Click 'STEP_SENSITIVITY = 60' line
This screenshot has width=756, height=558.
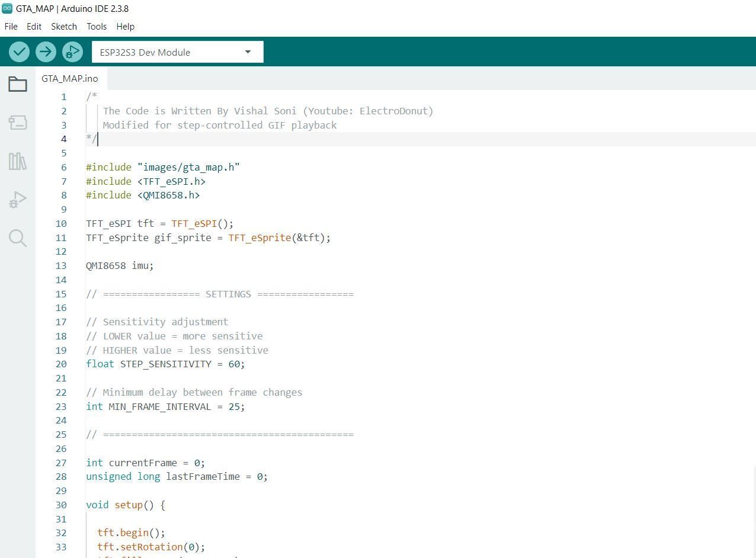coord(165,364)
